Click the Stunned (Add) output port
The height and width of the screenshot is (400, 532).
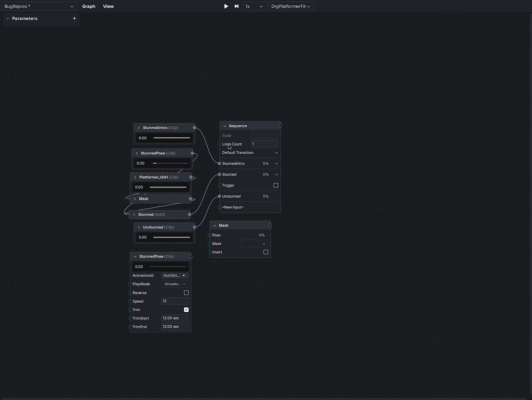(190, 215)
